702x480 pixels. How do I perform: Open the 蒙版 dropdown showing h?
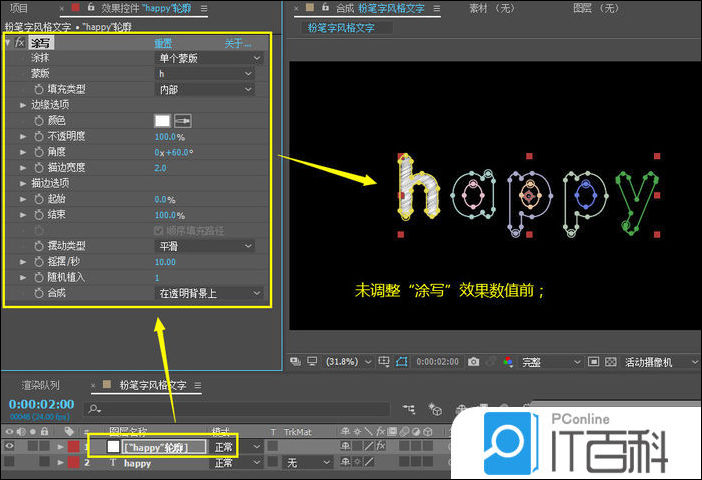pyautogui.click(x=205, y=74)
